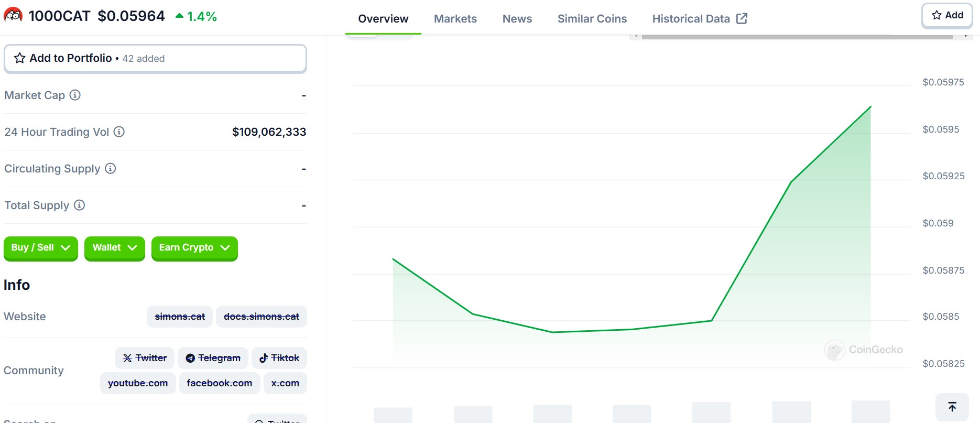Click the star icon in the top Add button
The image size is (980, 423).
(x=937, y=15)
